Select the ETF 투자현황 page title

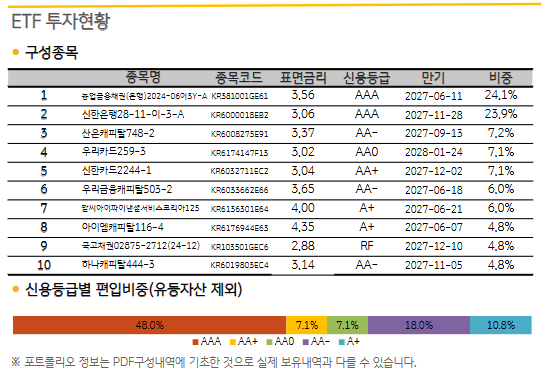point(61,21)
